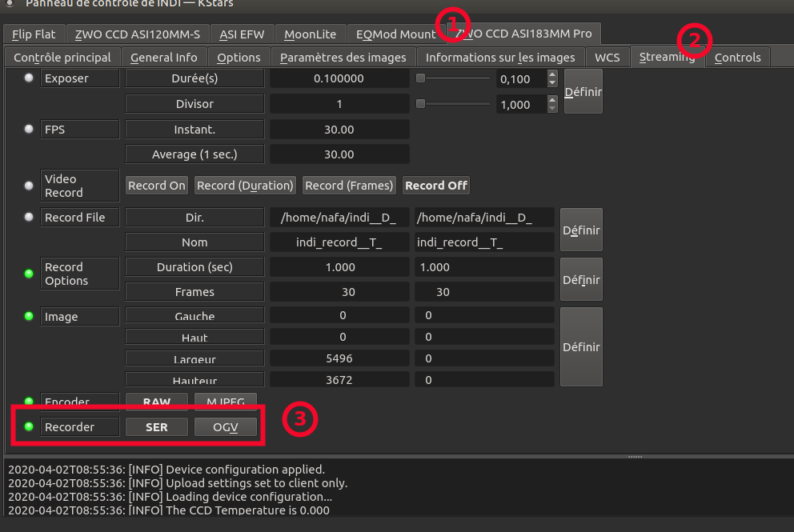
Task: Edit the Frames count input field
Action: coord(484,291)
